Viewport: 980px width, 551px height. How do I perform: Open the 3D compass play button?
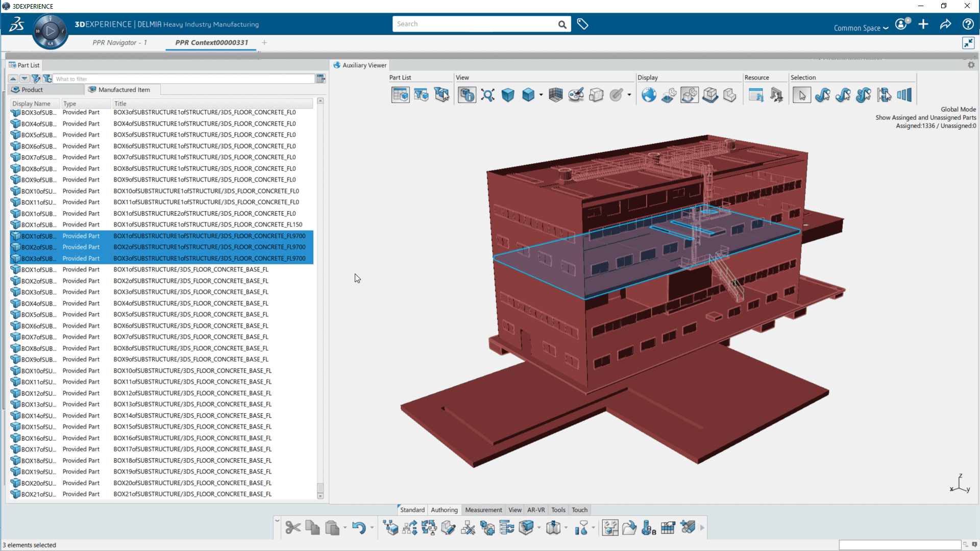(x=50, y=32)
